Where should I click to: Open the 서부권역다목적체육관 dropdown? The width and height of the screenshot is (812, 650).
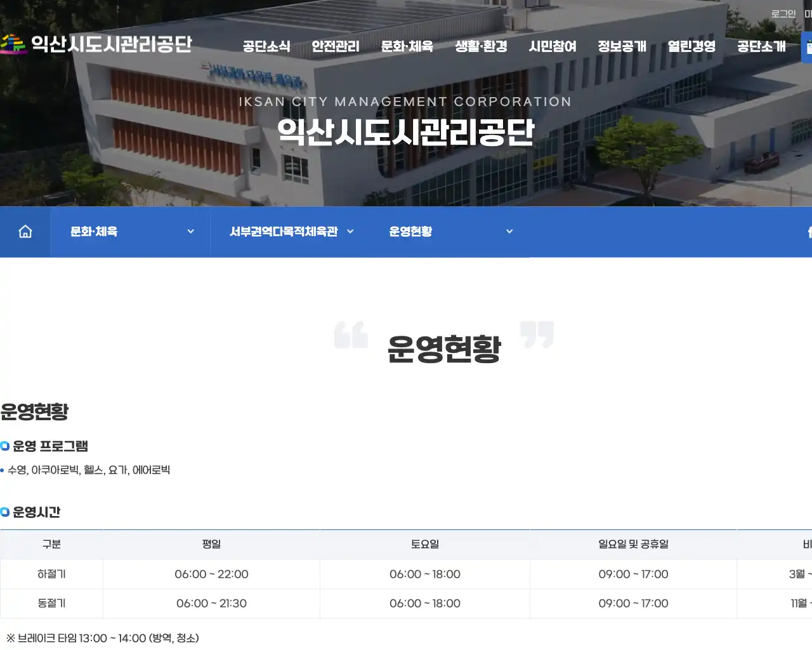coord(351,232)
